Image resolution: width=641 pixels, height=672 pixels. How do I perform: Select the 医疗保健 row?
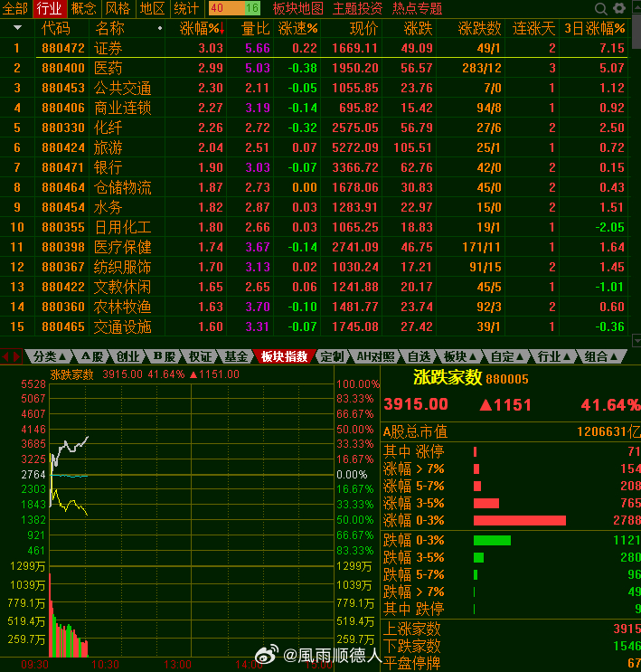pos(315,247)
